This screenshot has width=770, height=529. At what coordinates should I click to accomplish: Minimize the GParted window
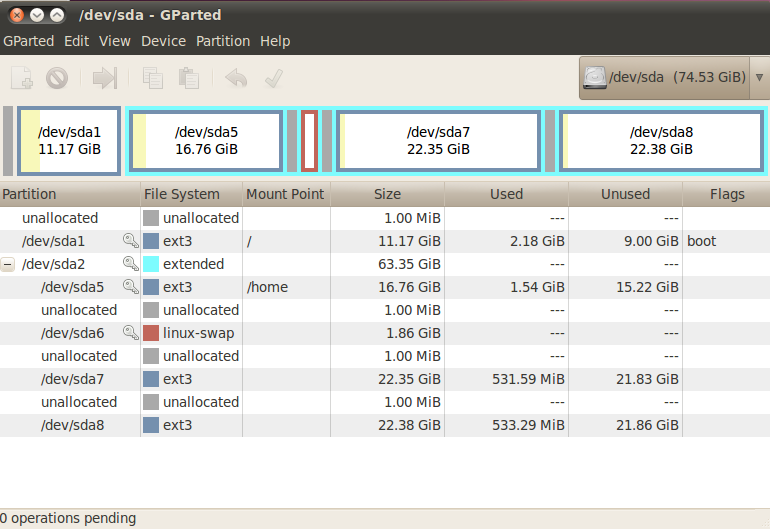click(x=37, y=15)
